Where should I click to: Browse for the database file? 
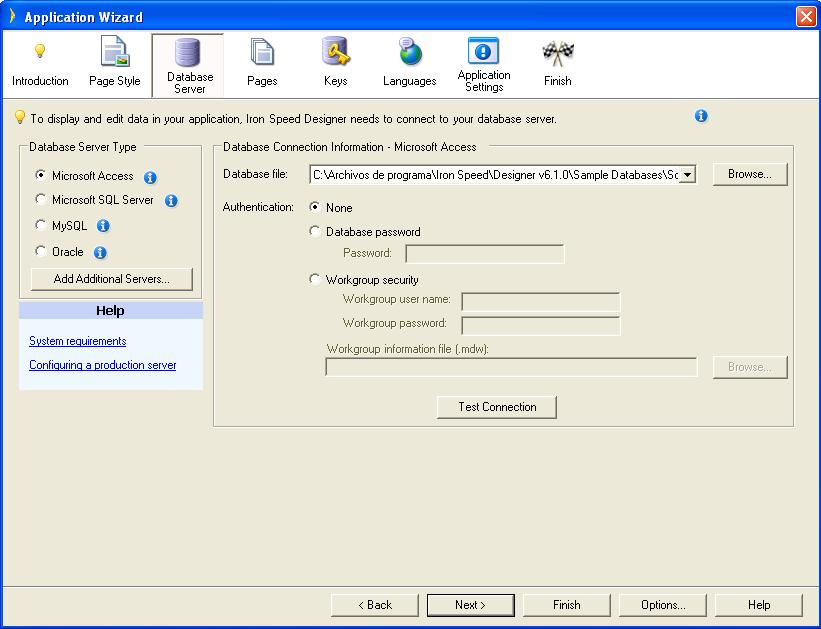(x=750, y=174)
